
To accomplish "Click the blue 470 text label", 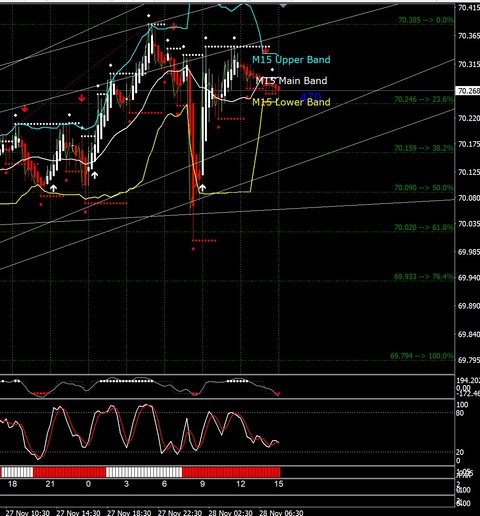I will (311, 97).
